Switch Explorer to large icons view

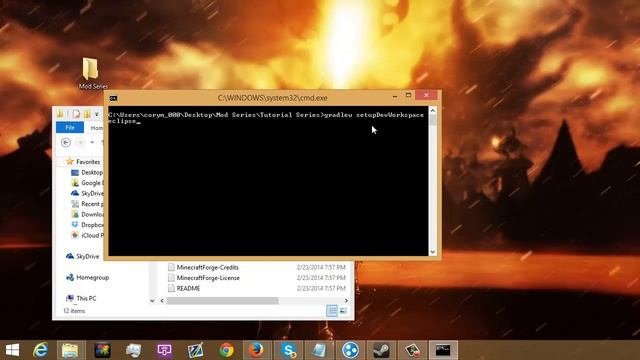click(343, 311)
